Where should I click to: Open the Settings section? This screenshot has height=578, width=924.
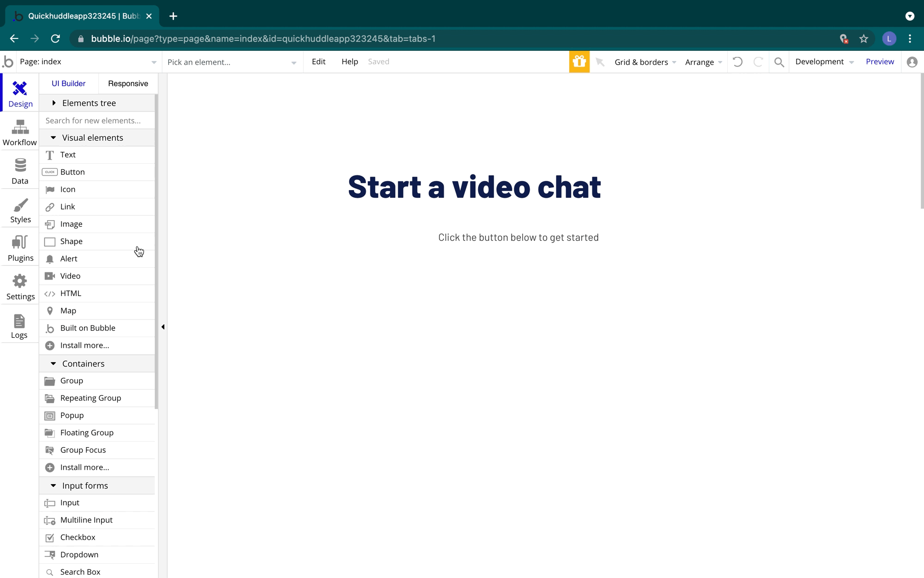(x=20, y=287)
